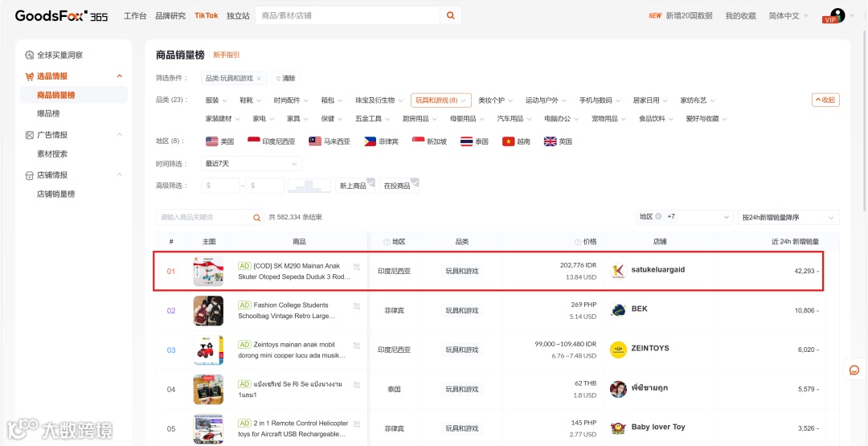Viewport: 868px width, 446px height.
Task: Open the SK M290 Mainan Anak product link
Action: pyautogui.click(x=294, y=271)
